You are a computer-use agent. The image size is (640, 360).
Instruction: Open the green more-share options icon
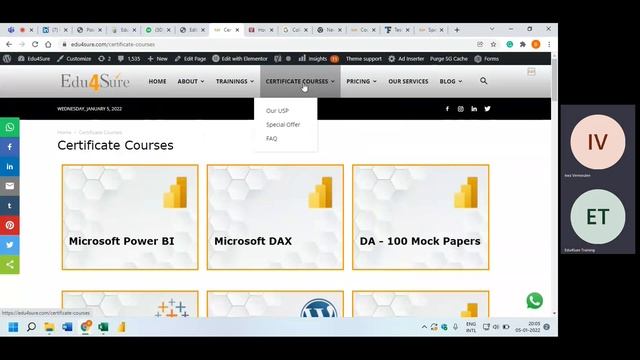coord(10,264)
